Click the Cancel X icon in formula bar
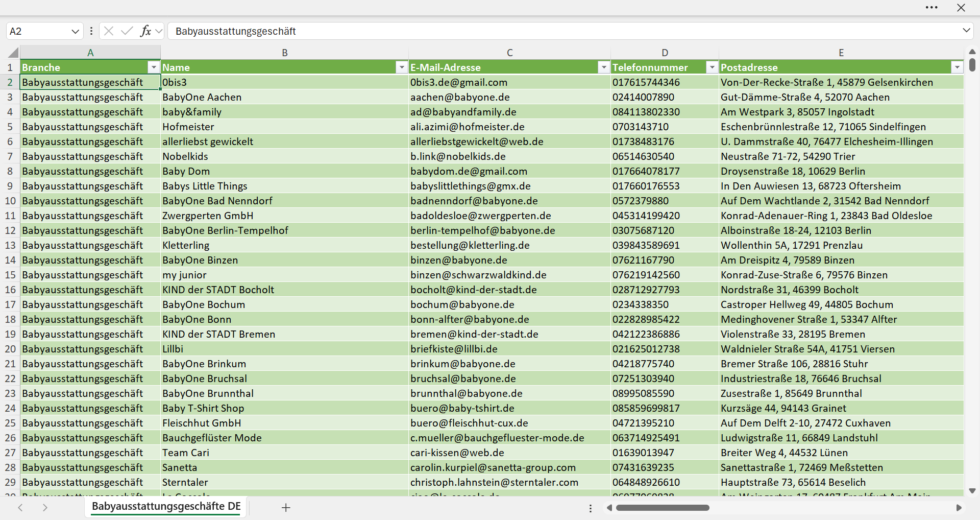The height and width of the screenshot is (520, 980). tap(109, 31)
